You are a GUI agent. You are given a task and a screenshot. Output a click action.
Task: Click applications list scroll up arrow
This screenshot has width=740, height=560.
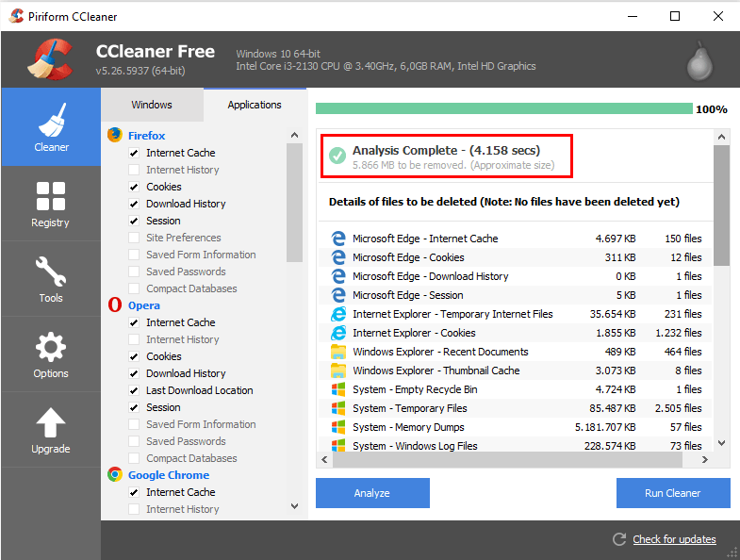pyautogui.click(x=294, y=135)
